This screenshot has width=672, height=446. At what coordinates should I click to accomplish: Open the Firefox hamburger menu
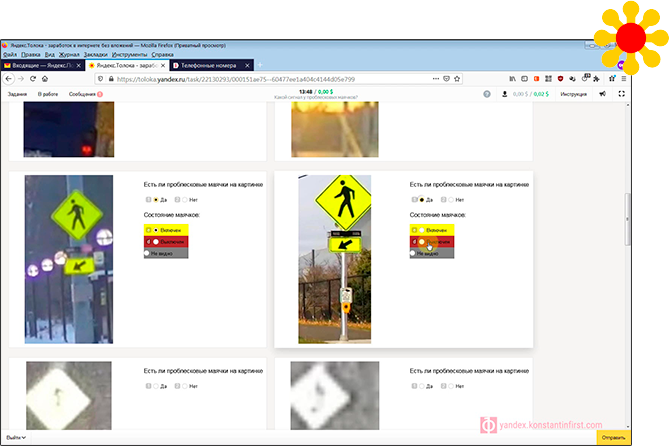[x=624, y=79]
